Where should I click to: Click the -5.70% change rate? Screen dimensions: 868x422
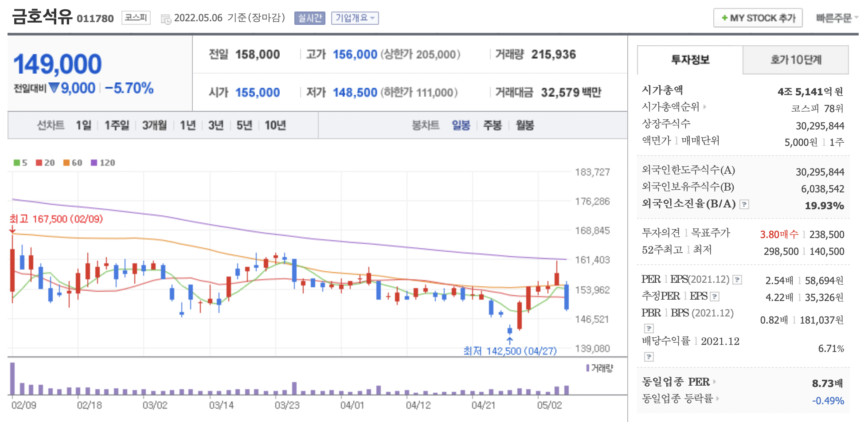(x=129, y=88)
